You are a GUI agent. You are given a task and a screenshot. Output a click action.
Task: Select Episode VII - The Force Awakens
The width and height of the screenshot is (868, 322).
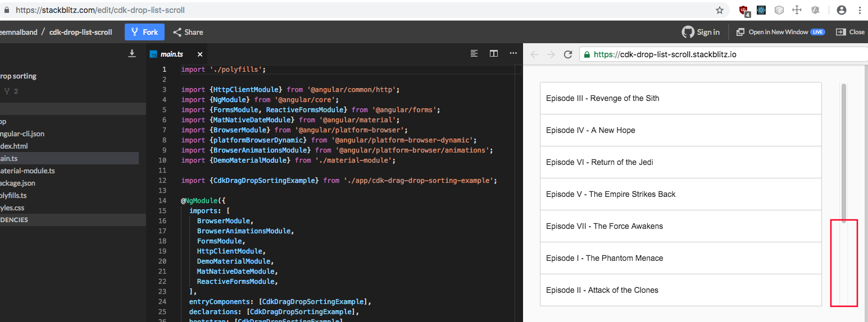(x=681, y=226)
